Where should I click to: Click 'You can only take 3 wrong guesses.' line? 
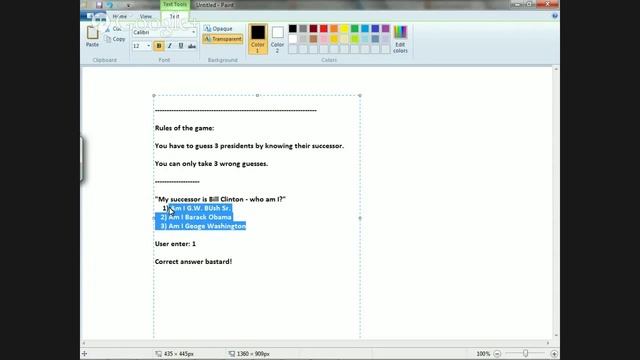[211, 164]
